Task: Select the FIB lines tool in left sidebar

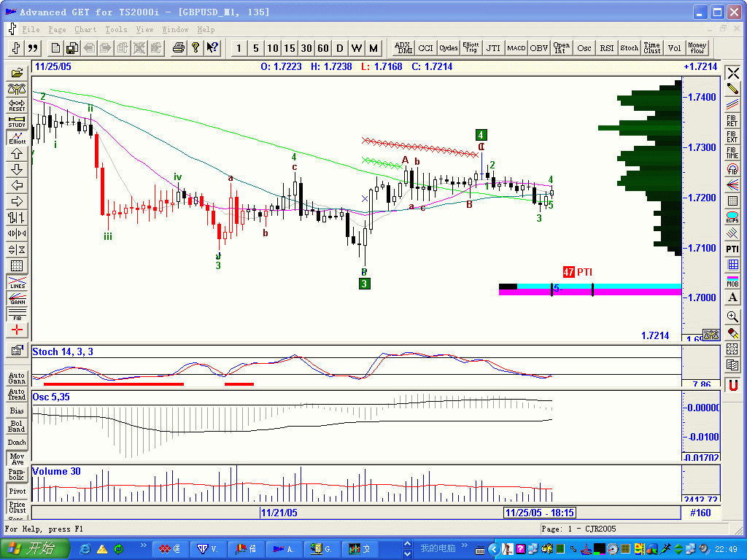Action: [x=17, y=314]
